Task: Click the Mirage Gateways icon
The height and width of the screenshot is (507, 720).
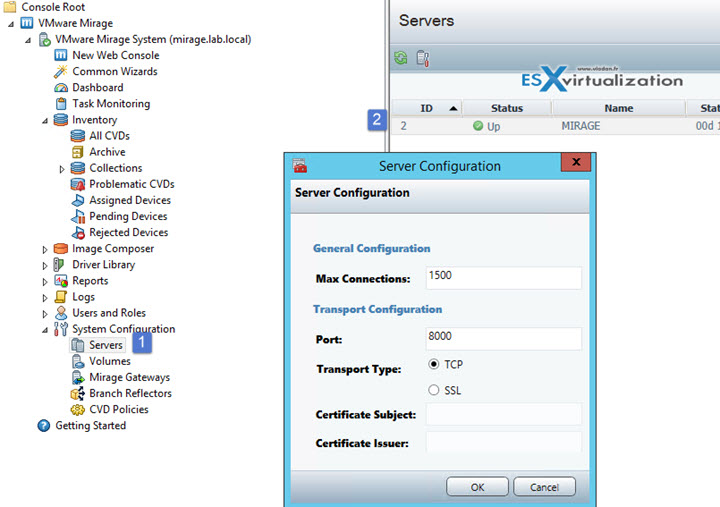Action: [x=78, y=377]
